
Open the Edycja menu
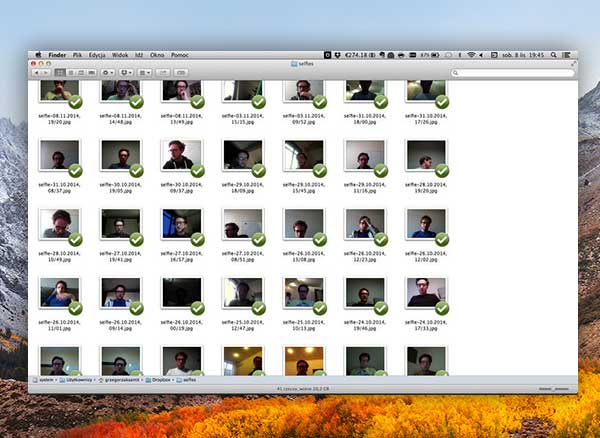click(97, 55)
